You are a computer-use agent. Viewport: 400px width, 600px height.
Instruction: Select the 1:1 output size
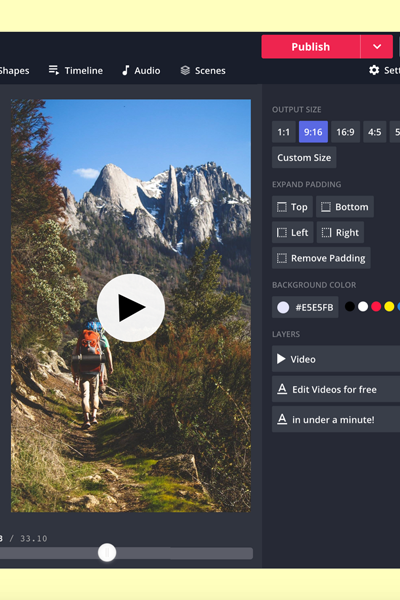click(x=284, y=132)
